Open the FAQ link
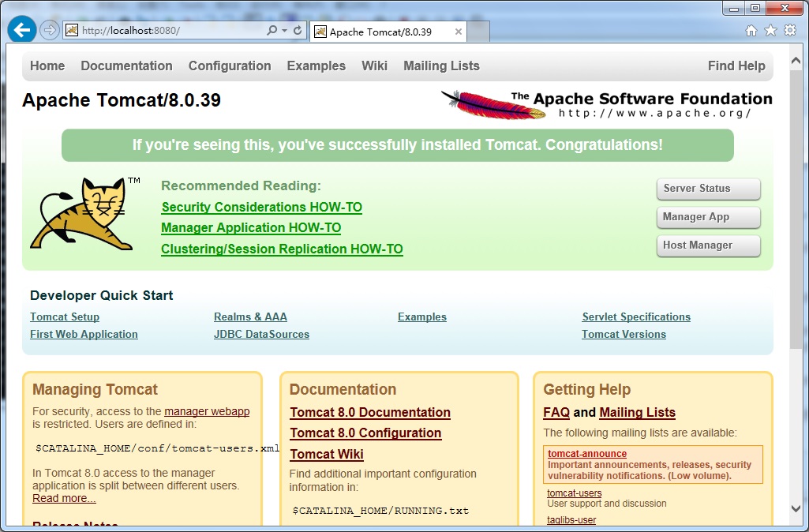Viewport: 809px width, 532px height. point(556,412)
